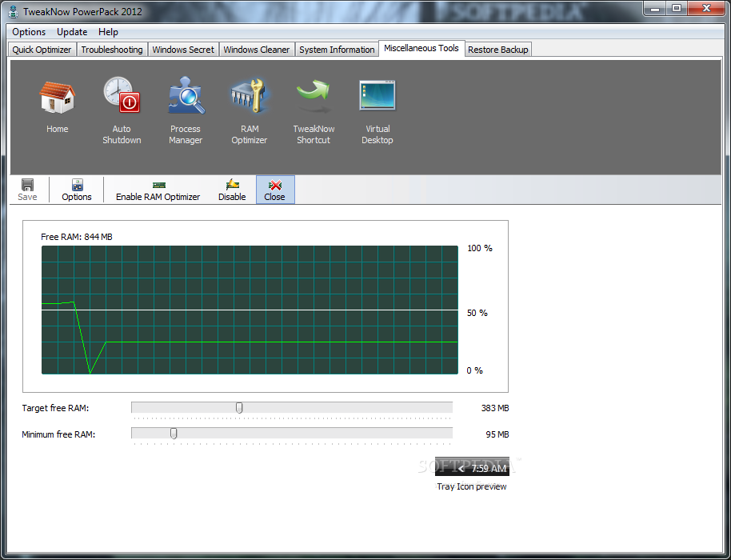Minimize the TweakNow PowerPack window
731x560 pixels.
point(654,8)
